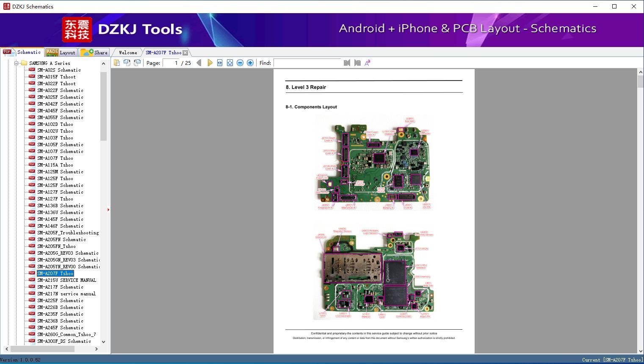The width and height of the screenshot is (644, 364).
Task: Click the PDF icon beside SM-A02S Schematic
Action: tap(32, 69)
